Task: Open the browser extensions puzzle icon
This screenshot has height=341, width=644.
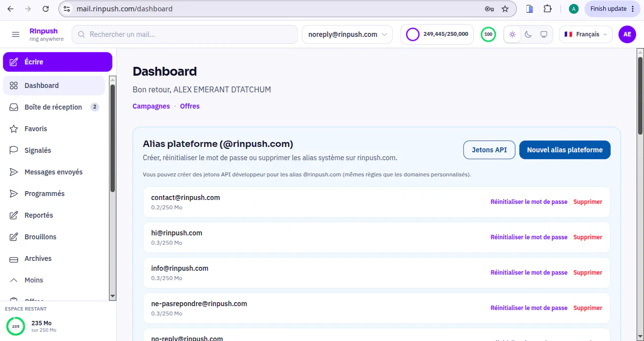Action: point(548,9)
